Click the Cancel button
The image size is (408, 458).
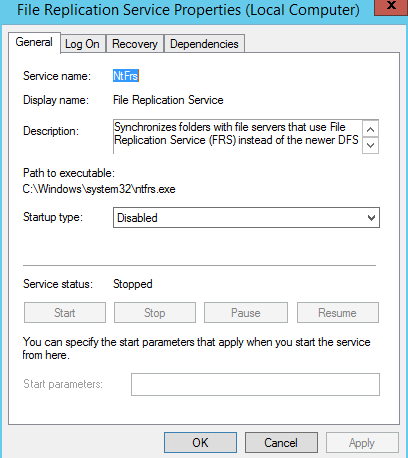[281, 443]
